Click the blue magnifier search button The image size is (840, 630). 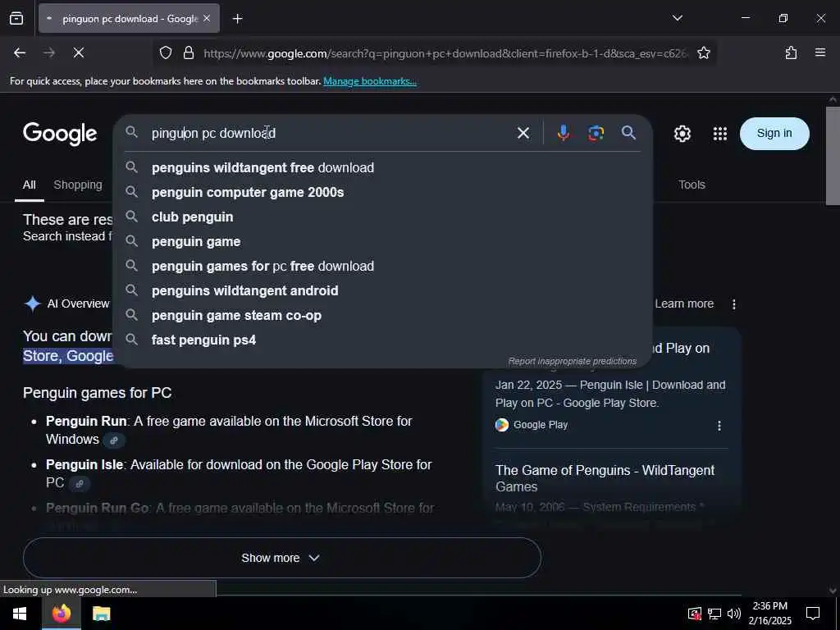(628, 132)
